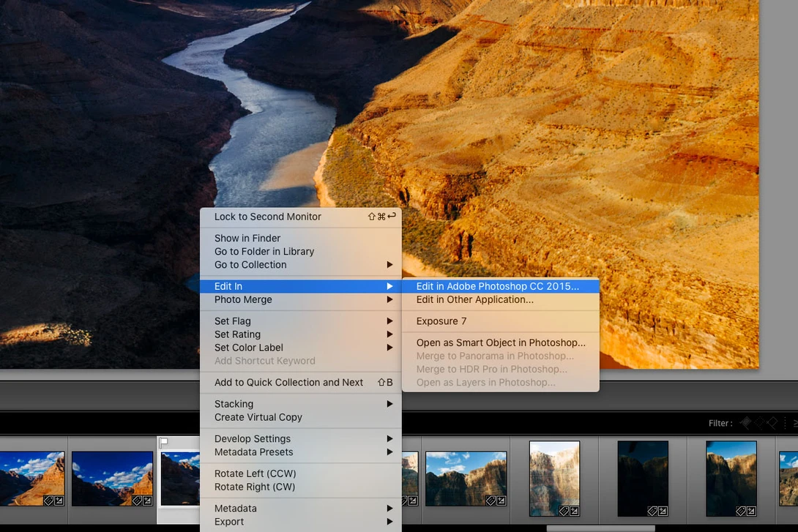Expand the Export submenu

click(301, 521)
